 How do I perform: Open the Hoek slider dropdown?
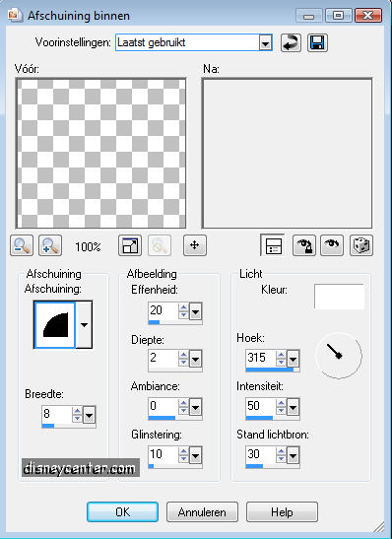click(x=294, y=360)
